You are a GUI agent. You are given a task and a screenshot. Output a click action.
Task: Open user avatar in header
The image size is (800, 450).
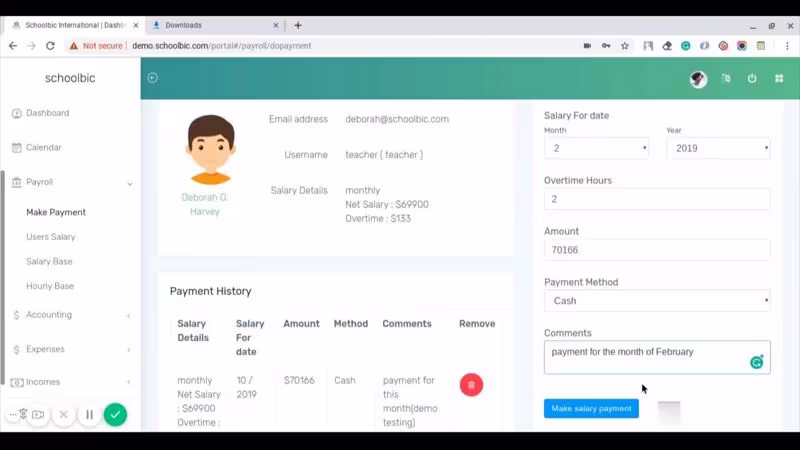(x=698, y=79)
